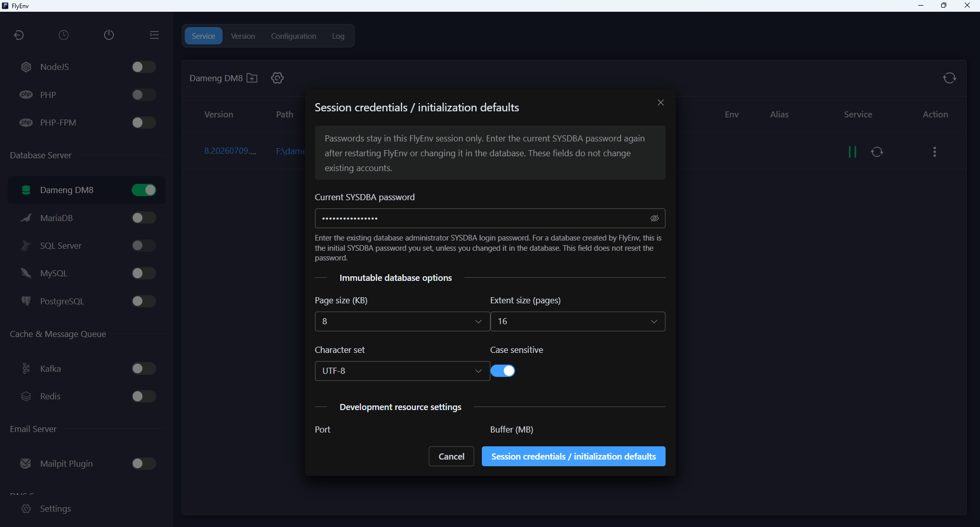Image resolution: width=980 pixels, height=527 pixels.
Task: Click the logout arrow icon in the sidebar top row
Action: (x=19, y=35)
